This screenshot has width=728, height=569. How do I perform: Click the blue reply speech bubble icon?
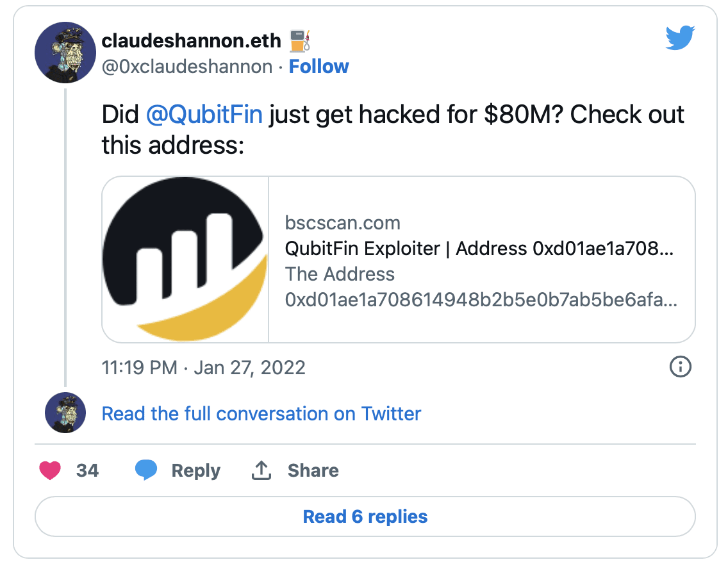point(145,470)
